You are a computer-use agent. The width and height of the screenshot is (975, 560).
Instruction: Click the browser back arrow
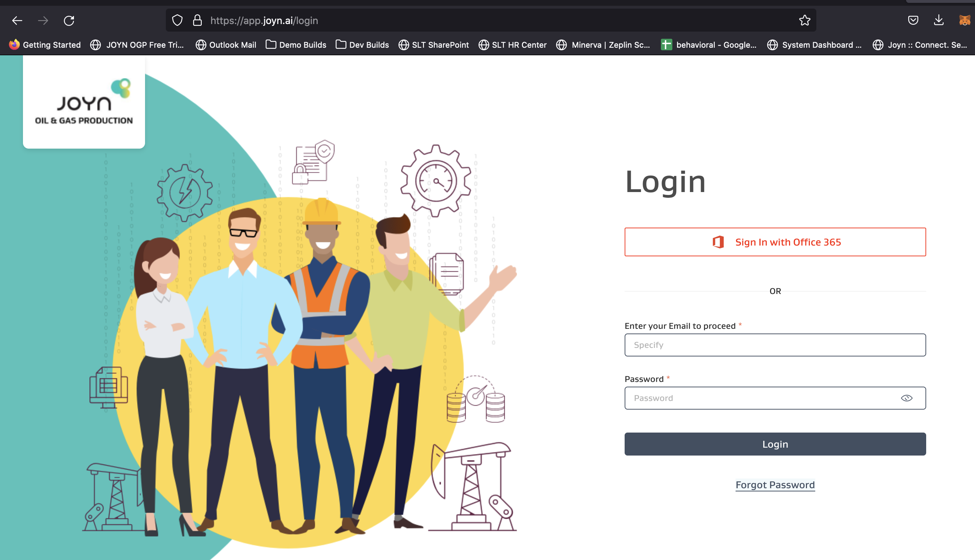[x=17, y=20]
